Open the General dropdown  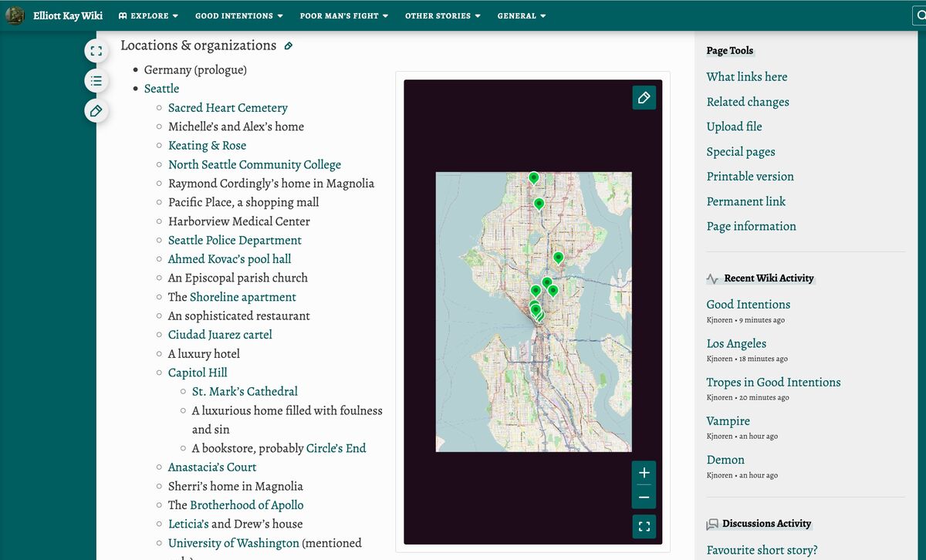click(x=522, y=15)
